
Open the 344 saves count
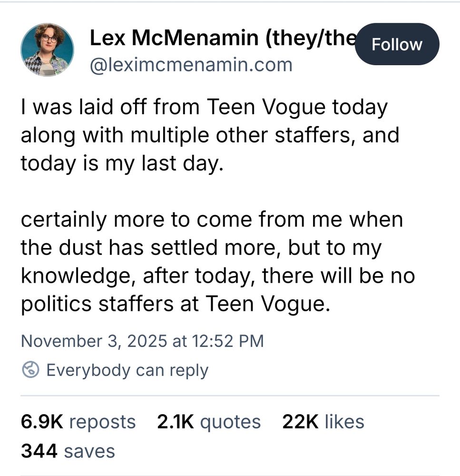click(68, 451)
